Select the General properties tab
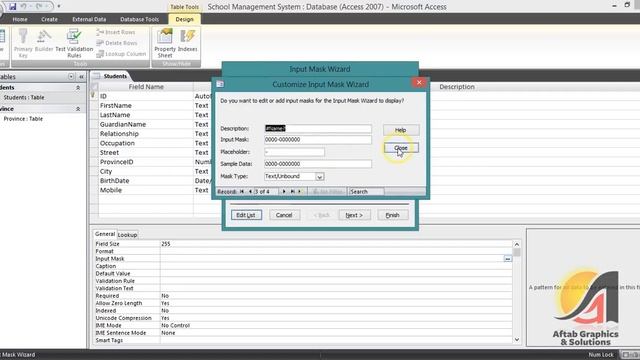 pyautogui.click(x=105, y=234)
